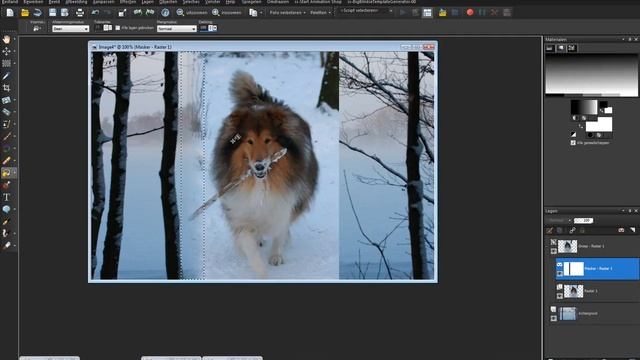
Task: Run the selected script with play button
Action: 403,13
